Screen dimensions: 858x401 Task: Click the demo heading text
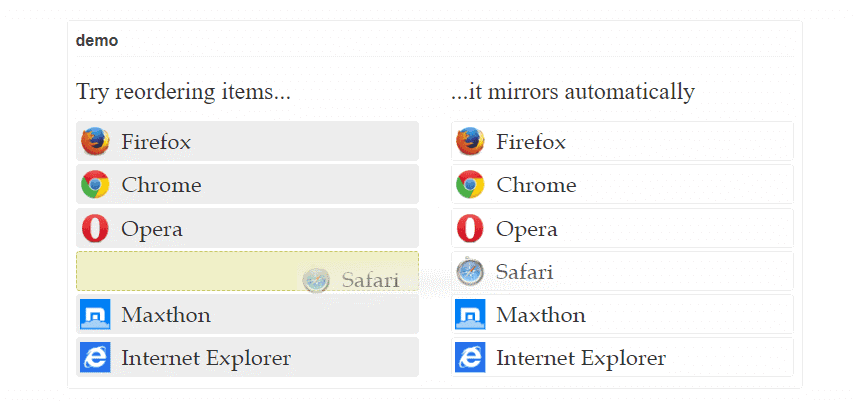(x=97, y=40)
